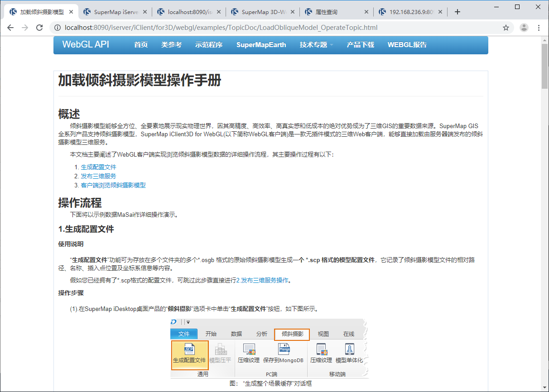Image resolution: width=549 pixels, height=392 pixels.
Task: Switch to the 属性查询 tab
Action: (336, 12)
